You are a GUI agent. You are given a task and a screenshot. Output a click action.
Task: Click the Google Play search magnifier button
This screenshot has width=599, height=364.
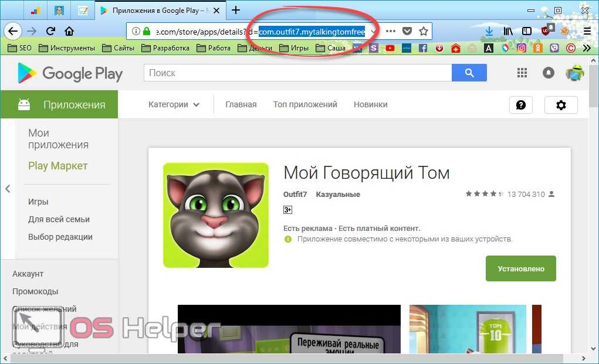click(x=469, y=73)
